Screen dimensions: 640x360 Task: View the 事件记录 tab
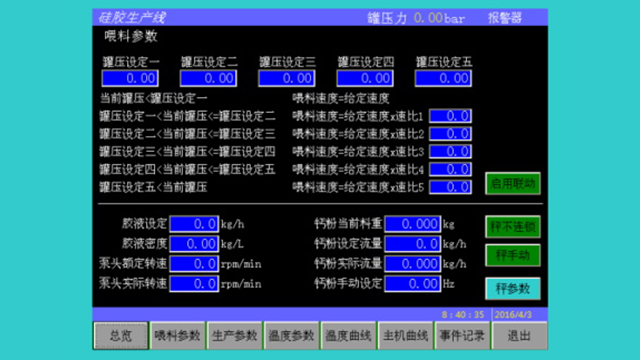pos(462,336)
